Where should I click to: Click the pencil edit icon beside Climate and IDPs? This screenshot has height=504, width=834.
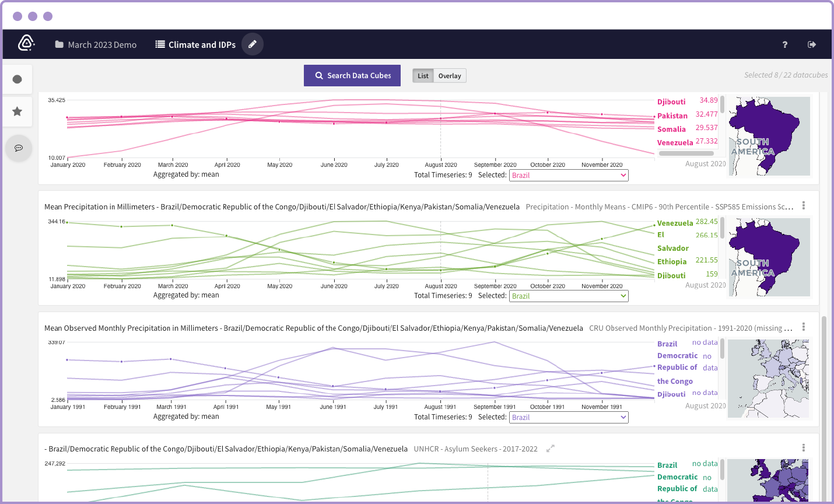coord(253,44)
